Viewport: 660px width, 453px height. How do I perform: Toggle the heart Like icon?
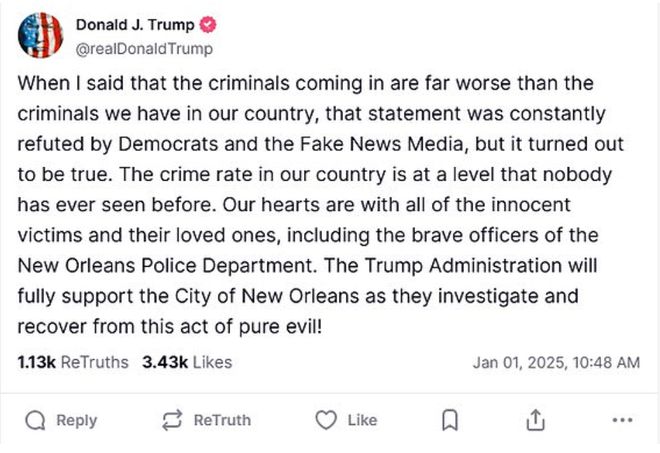(x=325, y=420)
